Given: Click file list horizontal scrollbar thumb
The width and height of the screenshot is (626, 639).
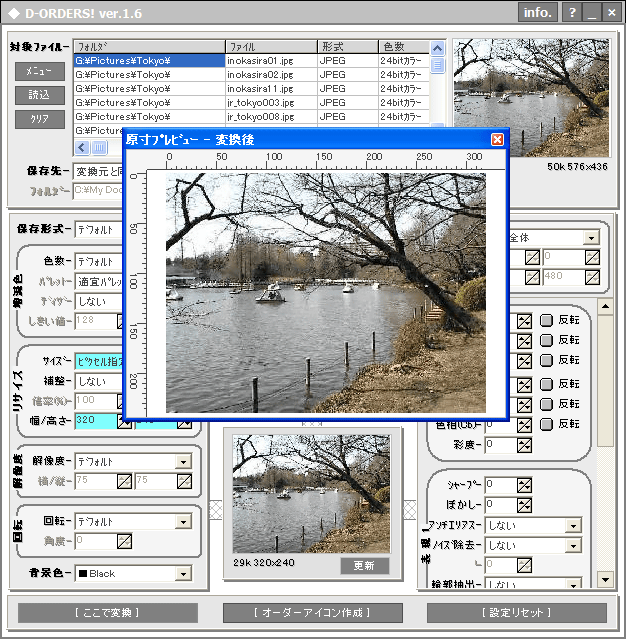Looking at the screenshot, I should [x=99, y=147].
